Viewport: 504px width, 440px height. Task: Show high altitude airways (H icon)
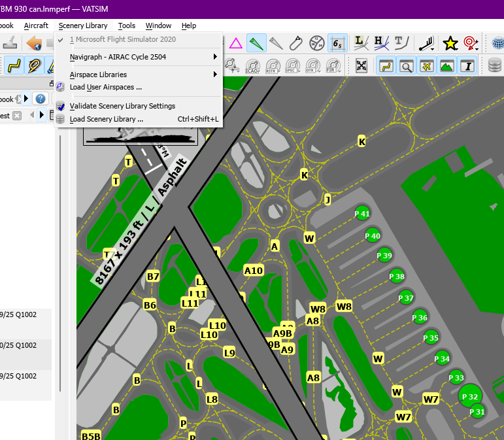coord(382,43)
